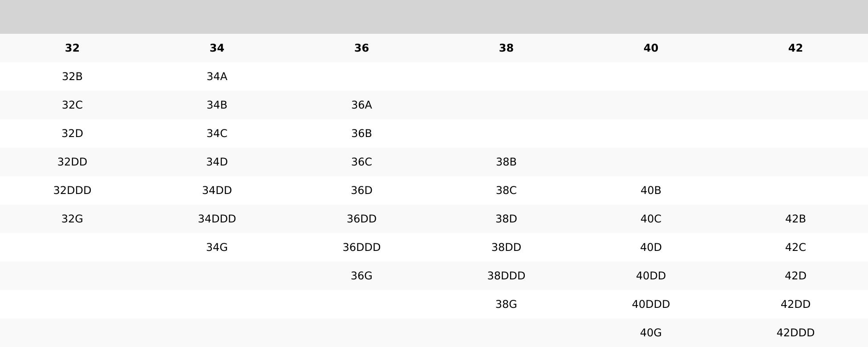Viewport: 868px width, 347px height.
Task: Click the 36 band size header
Action: coord(361,48)
